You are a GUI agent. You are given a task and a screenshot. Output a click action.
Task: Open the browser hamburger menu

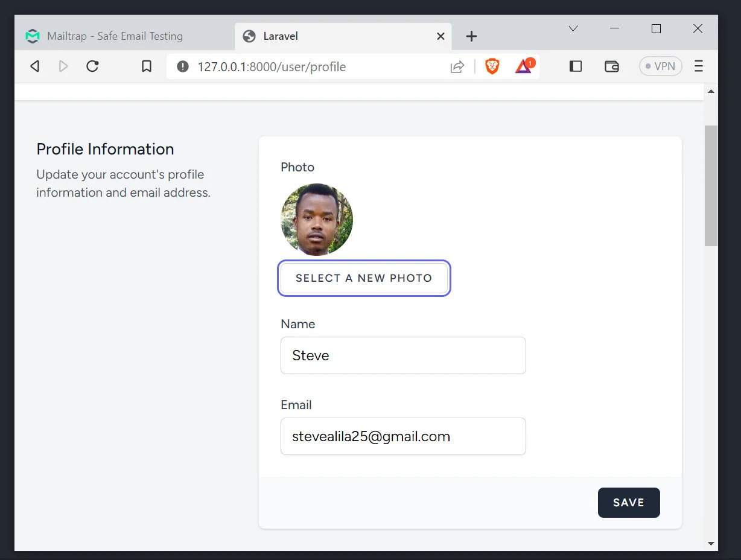[x=699, y=66]
